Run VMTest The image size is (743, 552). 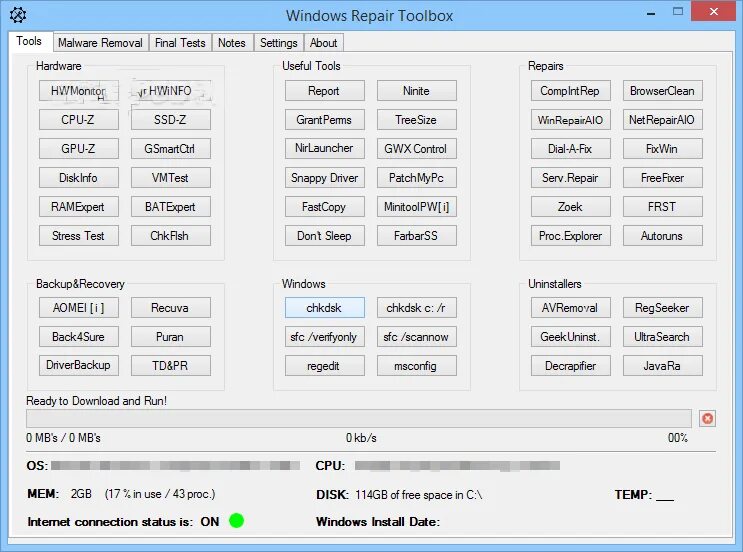click(x=171, y=178)
